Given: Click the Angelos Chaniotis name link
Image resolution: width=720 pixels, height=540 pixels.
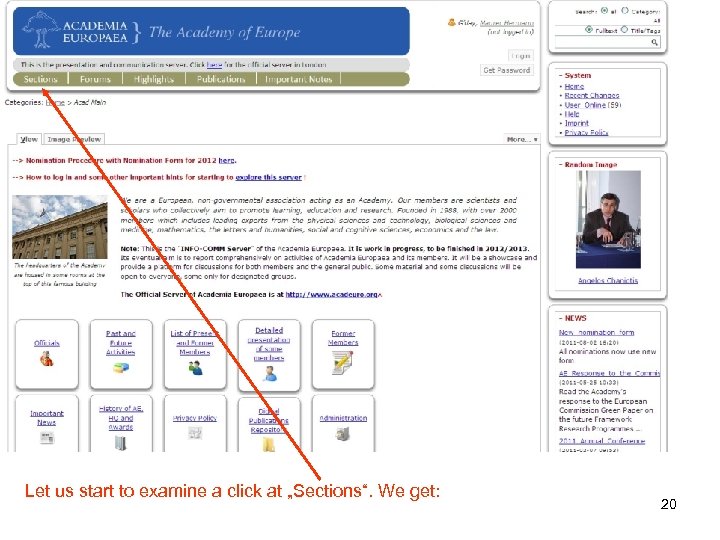Looking at the screenshot, I should (608, 280).
